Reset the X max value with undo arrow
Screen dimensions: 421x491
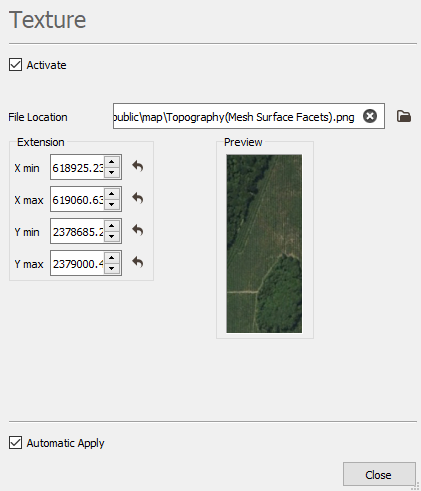pos(138,198)
